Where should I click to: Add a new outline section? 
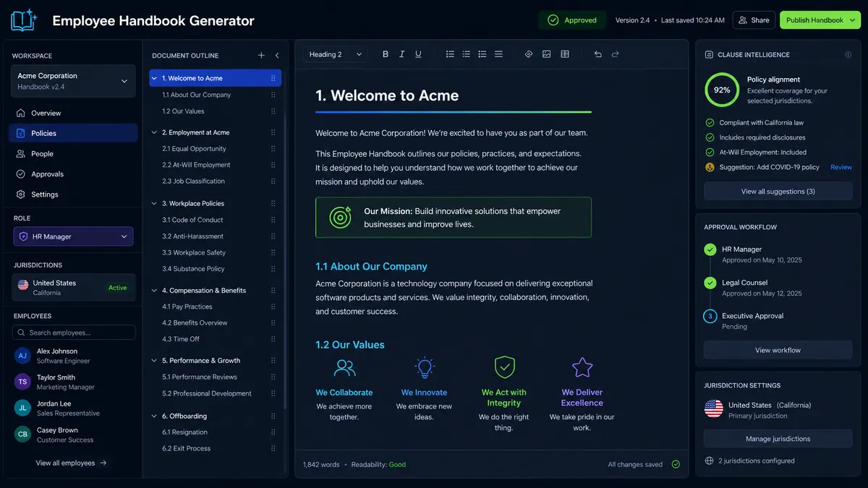[x=261, y=56]
